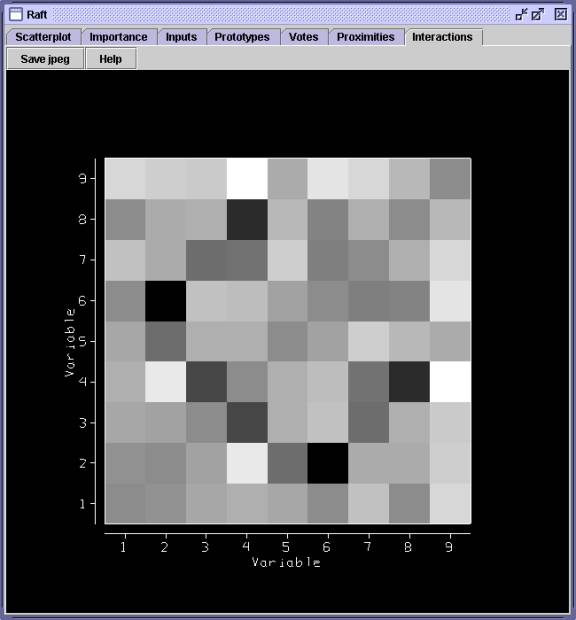Close the Raft internal window
Viewport: 576px width, 620px height.
coord(561,14)
